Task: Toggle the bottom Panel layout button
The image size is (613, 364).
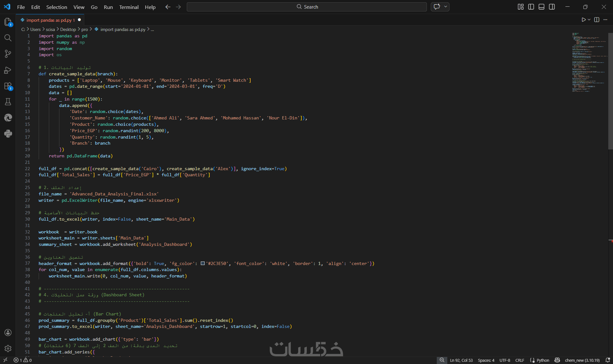Action: click(x=541, y=7)
